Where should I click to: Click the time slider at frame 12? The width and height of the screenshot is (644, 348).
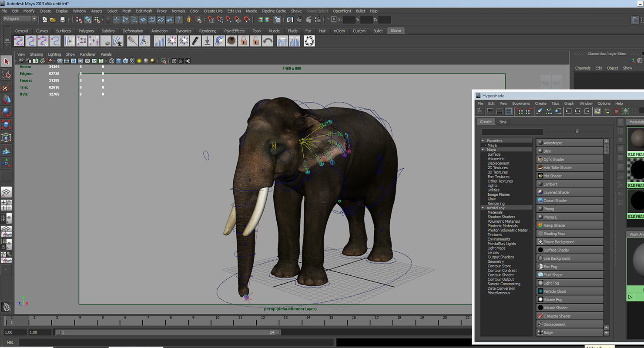pyautogui.click(x=263, y=321)
